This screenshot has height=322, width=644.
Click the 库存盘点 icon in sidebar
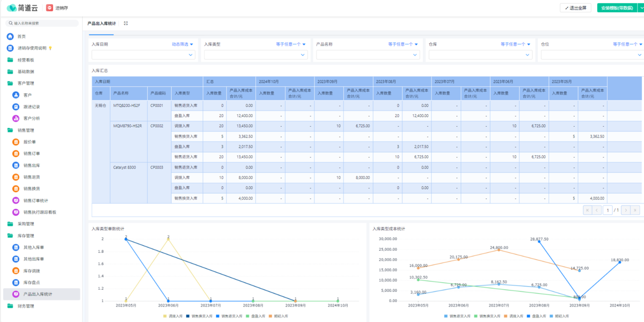(x=16, y=282)
